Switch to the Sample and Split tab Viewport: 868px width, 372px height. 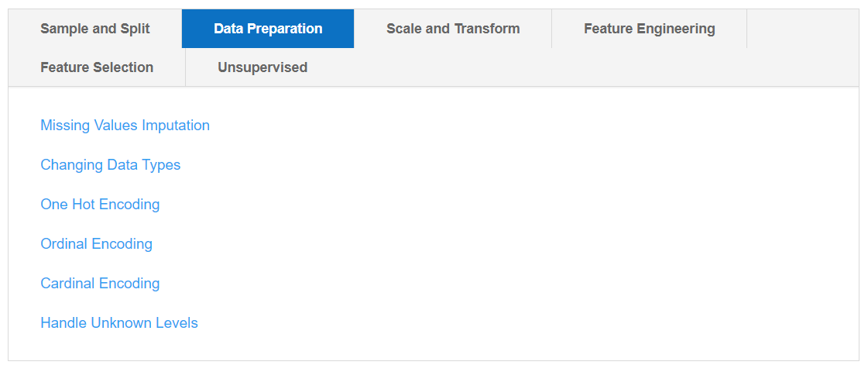pyautogui.click(x=95, y=29)
